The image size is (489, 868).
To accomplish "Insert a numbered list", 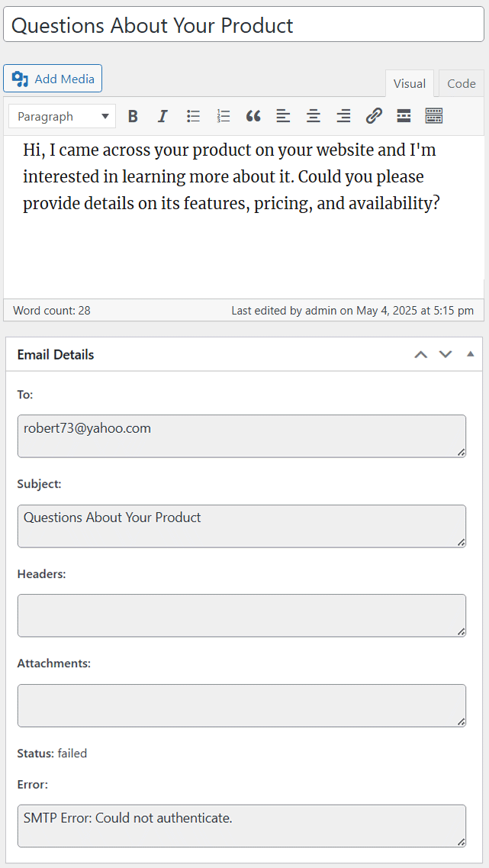I will point(224,116).
